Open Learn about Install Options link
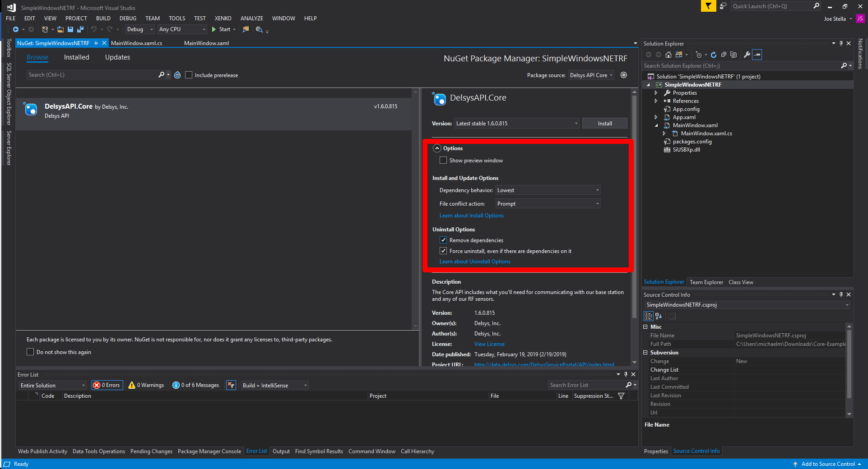The height and width of the screenshot is (469, 868). 471,216
